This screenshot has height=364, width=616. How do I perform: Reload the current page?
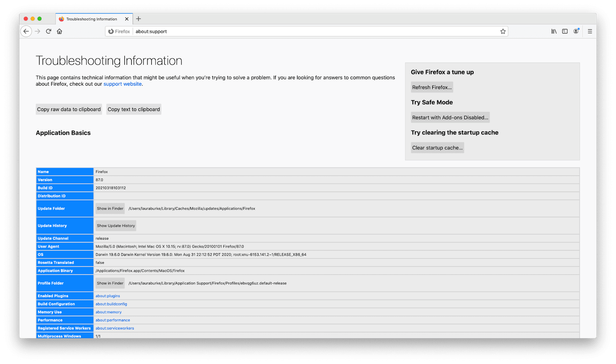pos(49,31)
